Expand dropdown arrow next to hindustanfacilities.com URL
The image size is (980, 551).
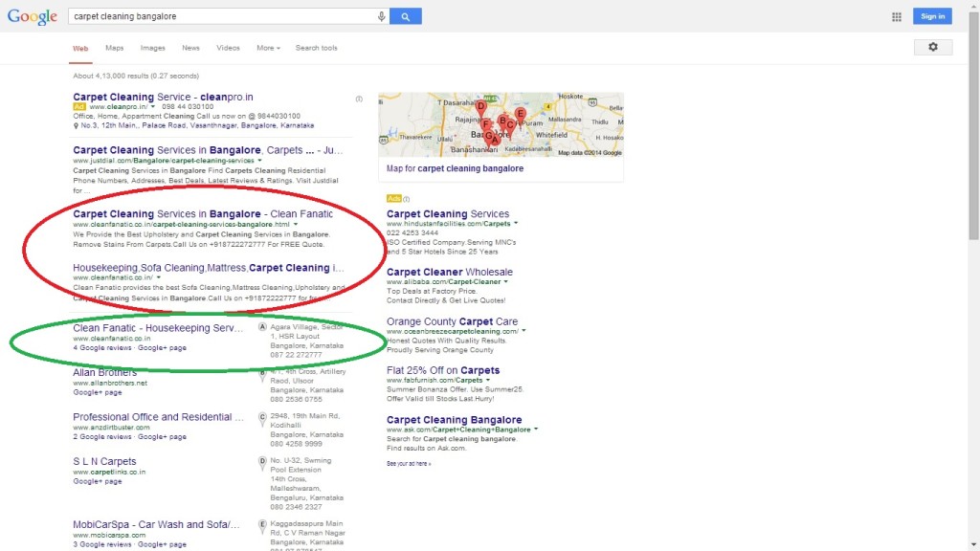coord(516,224)
